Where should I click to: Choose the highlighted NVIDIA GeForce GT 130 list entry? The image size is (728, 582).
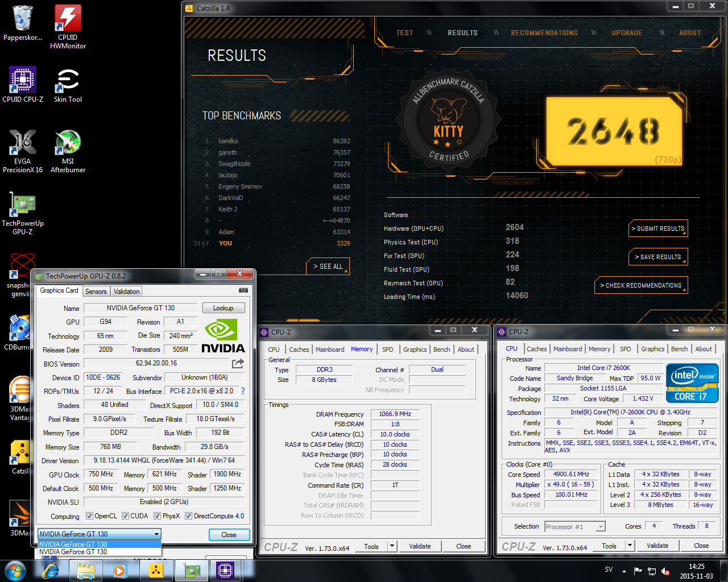point(100,544)
